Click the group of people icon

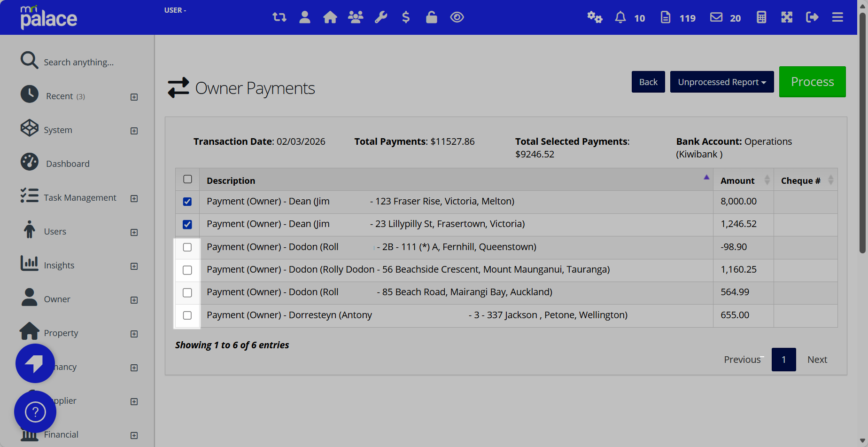click(356, 17)
